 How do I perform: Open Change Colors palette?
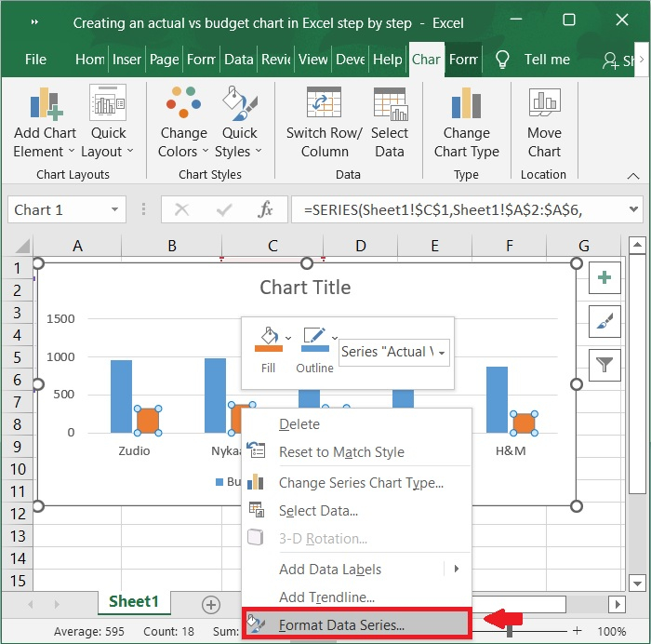click(x=183, y=122)
